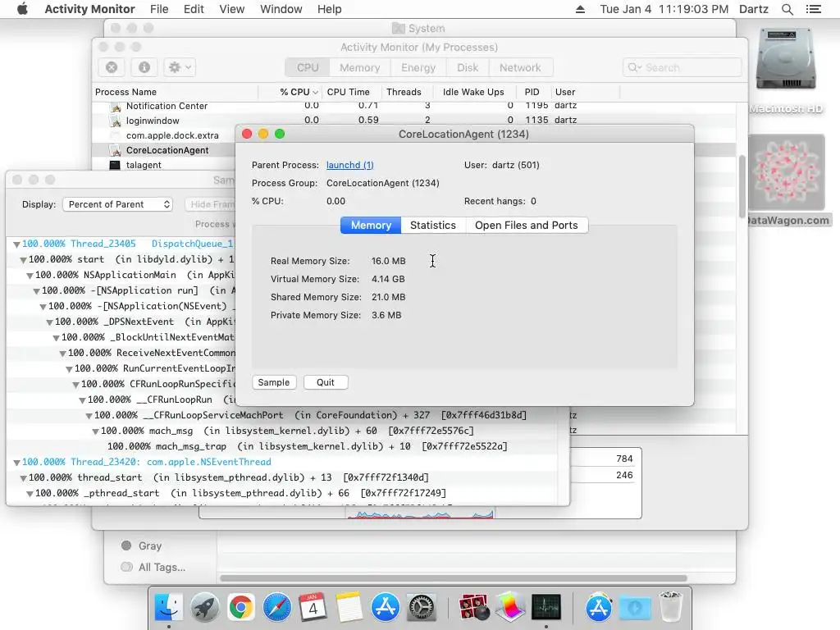Select Energy tab in Activity Monitor
840x630 pixels.
coord(418,67)
